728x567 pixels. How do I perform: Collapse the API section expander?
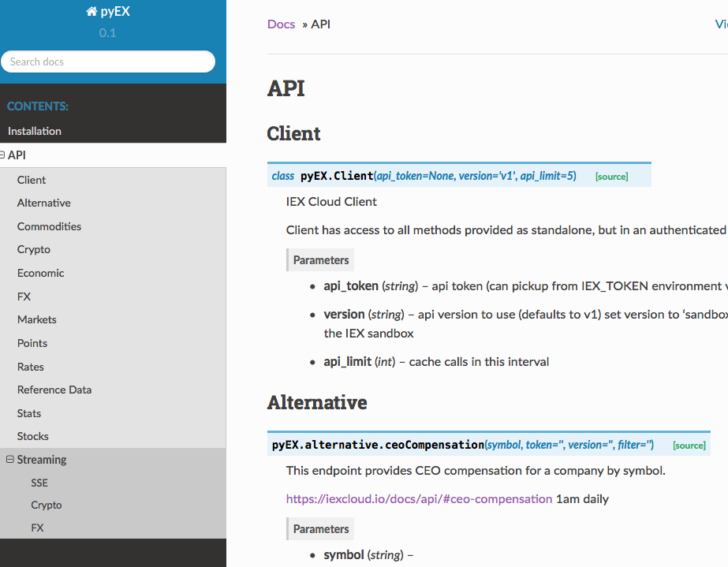2,155
